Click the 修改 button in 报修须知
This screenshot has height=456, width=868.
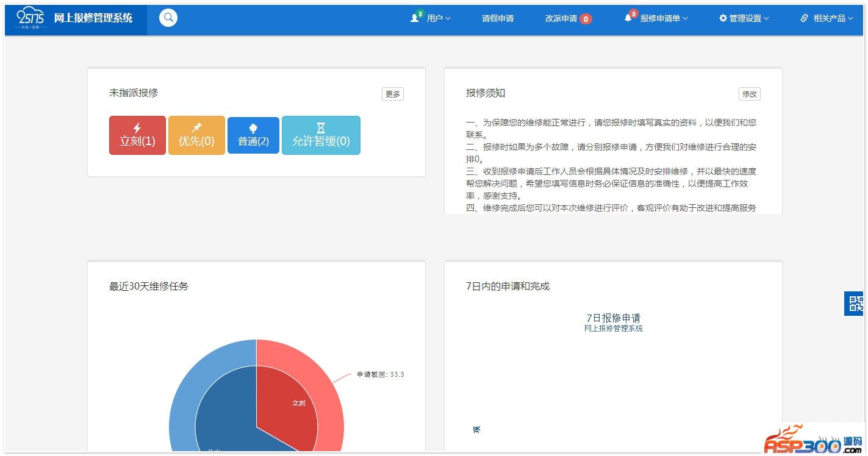pos(749,94)
